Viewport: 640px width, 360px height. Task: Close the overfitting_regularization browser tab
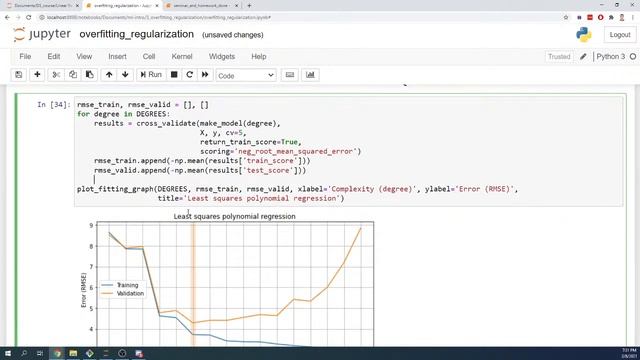pyautogui.click(x=157, y=6)
